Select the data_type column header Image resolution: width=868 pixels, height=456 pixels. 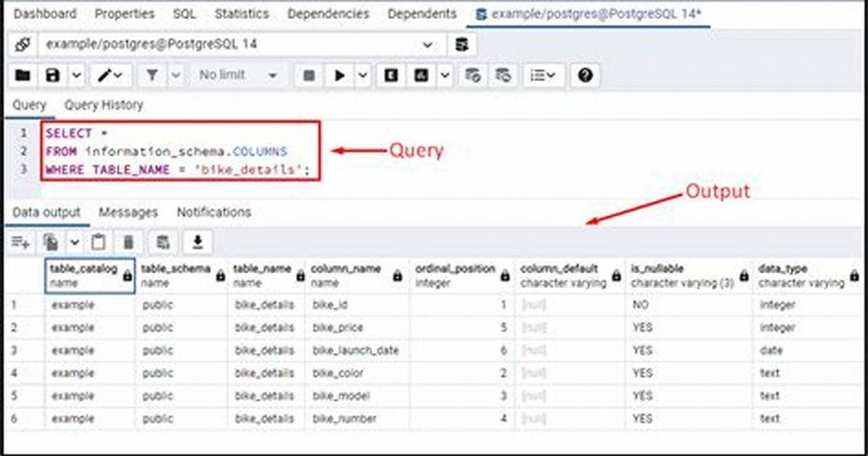pyautogui.click(x=809, y=275)
